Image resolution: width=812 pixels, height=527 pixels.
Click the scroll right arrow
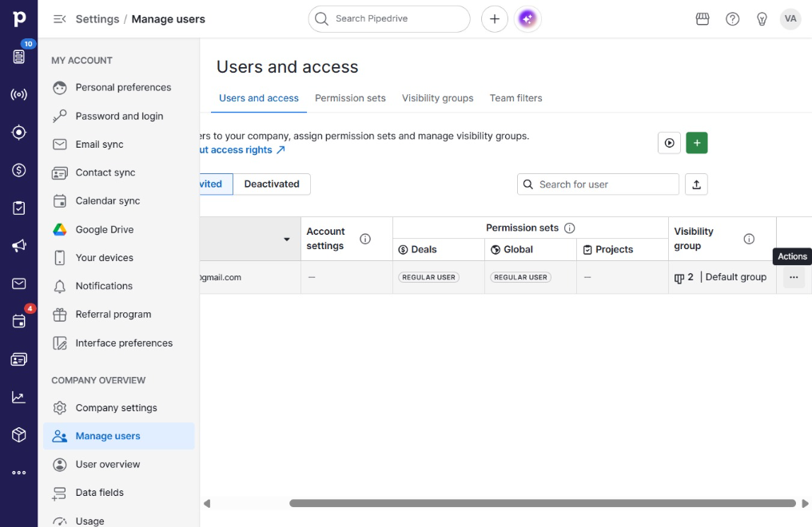coord(805,503)
